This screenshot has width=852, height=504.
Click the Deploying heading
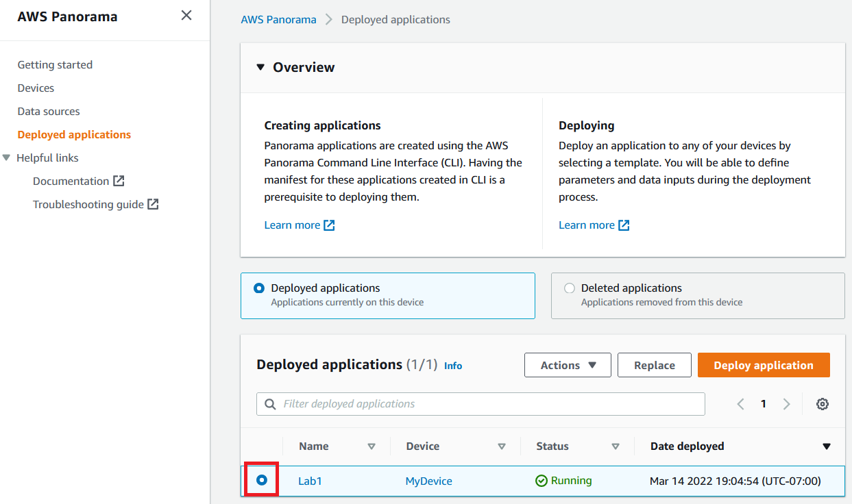coord(587,125)
